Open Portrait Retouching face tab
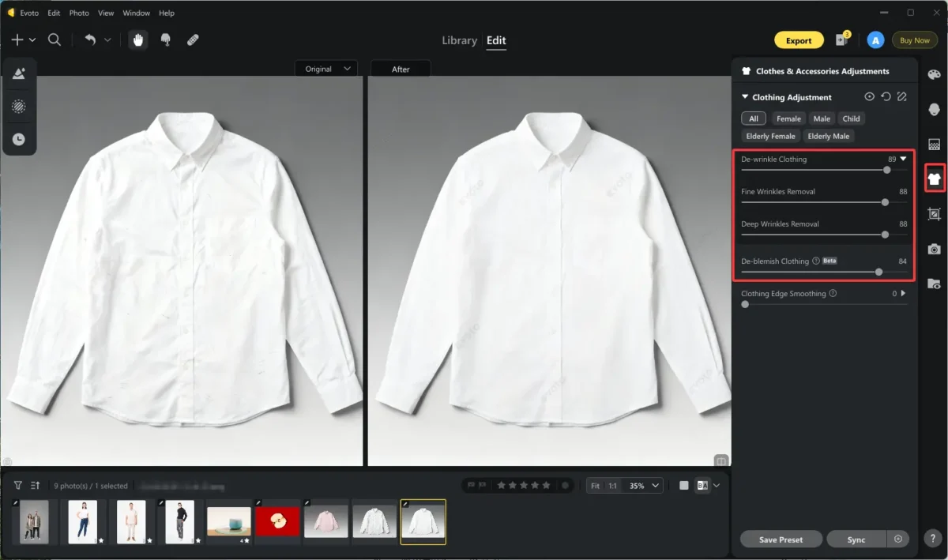 (935, 109)
